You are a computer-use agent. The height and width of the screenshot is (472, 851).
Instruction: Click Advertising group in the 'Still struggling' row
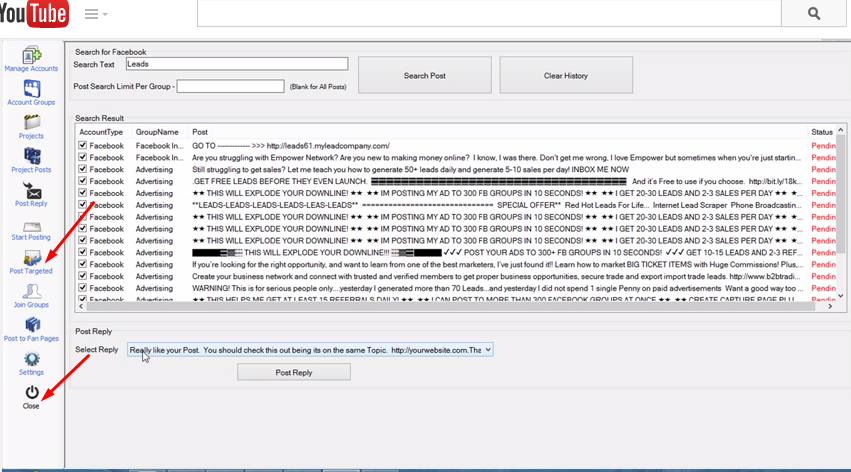154,169
